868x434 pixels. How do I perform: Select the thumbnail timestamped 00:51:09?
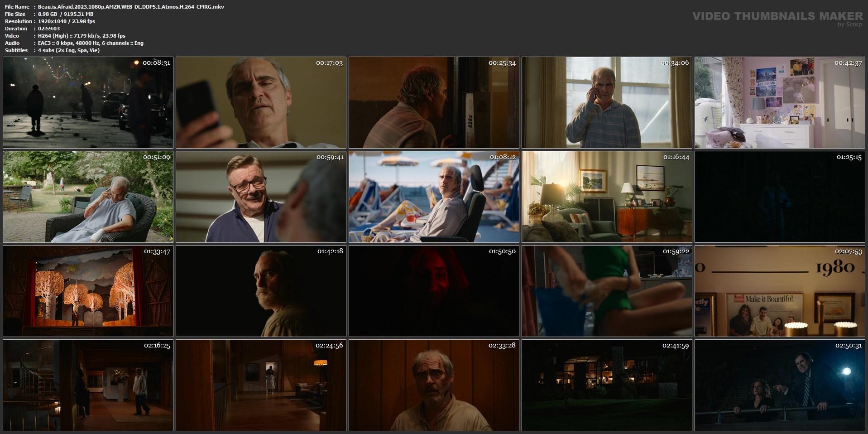coord(88,197)
